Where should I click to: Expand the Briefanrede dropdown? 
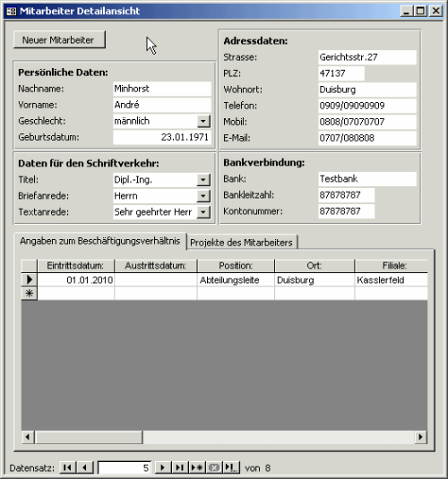(x=203, y=196)
